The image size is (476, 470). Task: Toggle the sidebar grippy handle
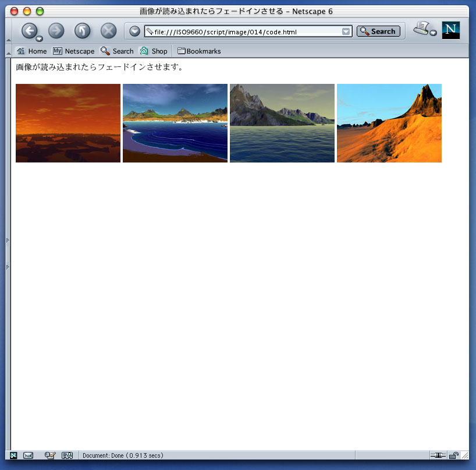[x=8, y=254]
